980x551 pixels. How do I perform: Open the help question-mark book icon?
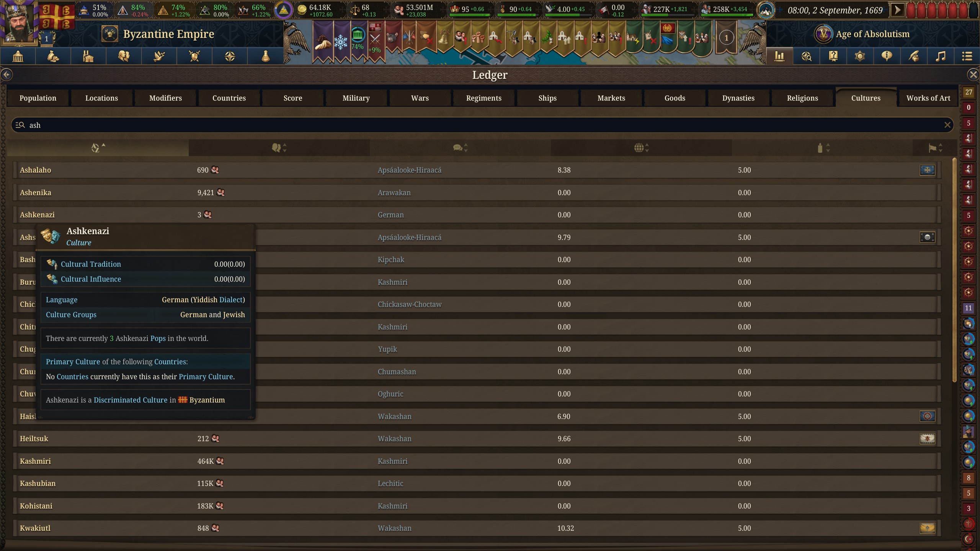(x=833, y=57)
